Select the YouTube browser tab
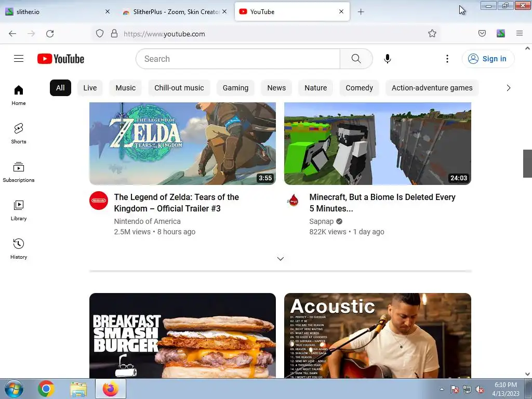The image size is (532, 399). tap(292, 11)
